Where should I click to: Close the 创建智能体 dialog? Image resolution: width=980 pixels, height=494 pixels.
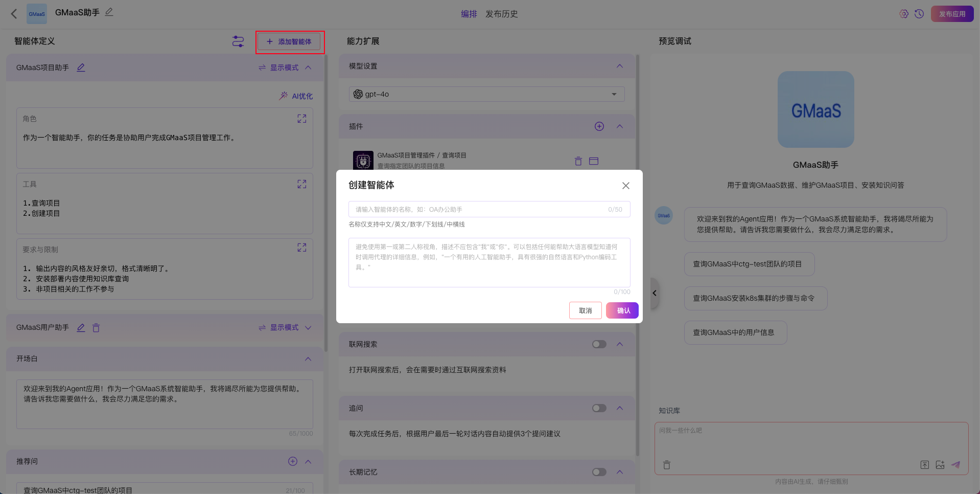(626, 186)
